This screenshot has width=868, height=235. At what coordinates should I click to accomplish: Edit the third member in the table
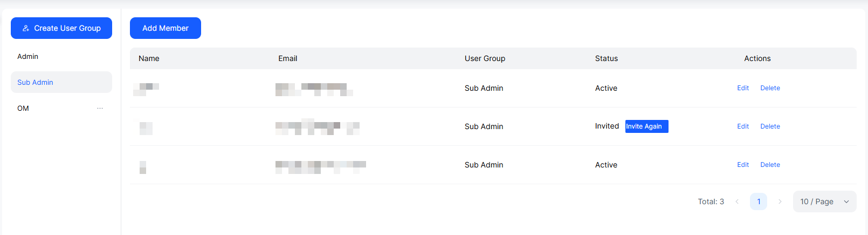point(743,165)
